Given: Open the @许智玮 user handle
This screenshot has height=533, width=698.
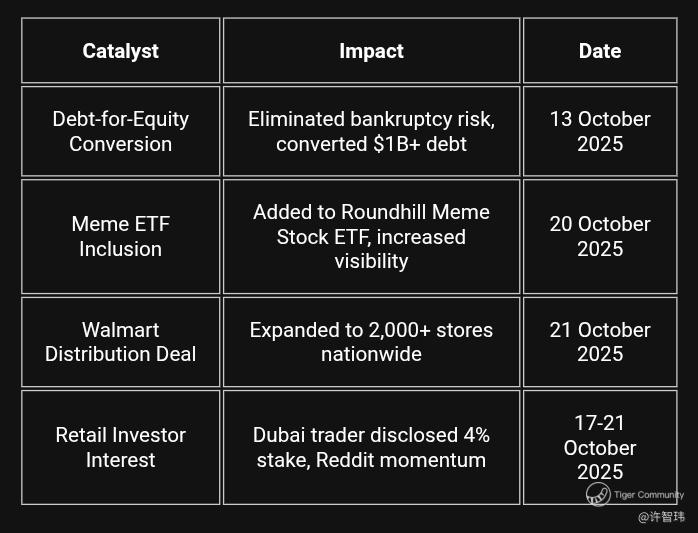Looking at the screenshot, I should pos(661,517).
